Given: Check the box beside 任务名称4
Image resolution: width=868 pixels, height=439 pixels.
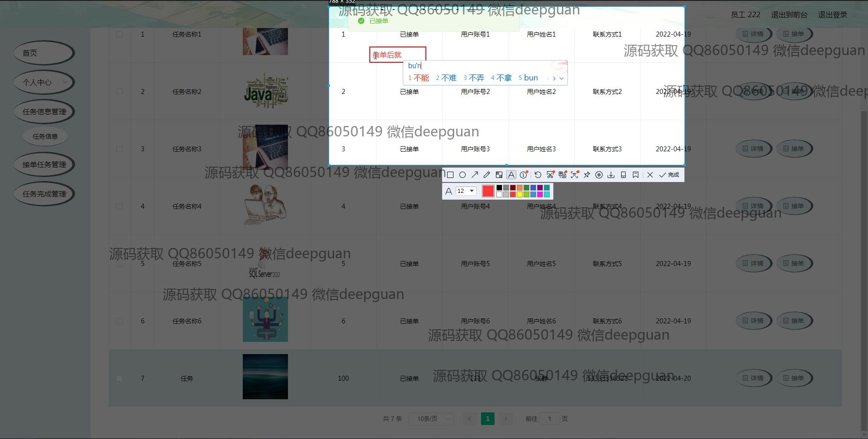Looking at the screenshot, I should (119, 206).
